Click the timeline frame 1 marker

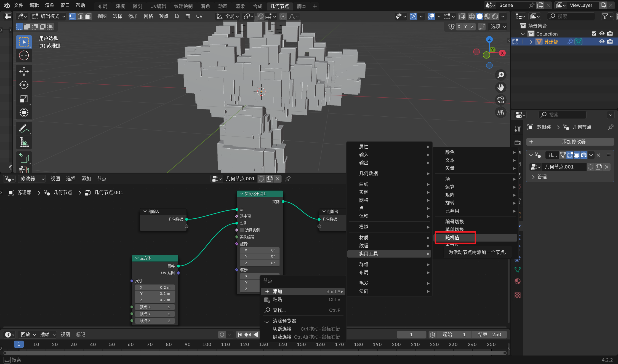tap(19, 344)
